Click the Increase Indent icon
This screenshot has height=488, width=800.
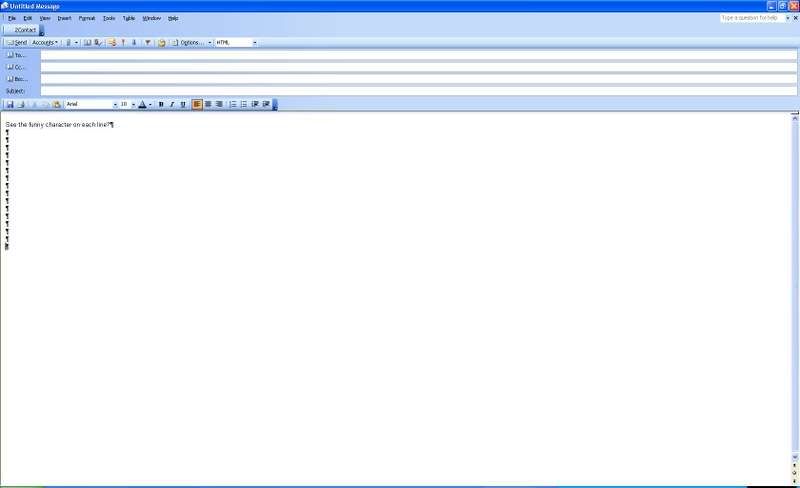coord(266,105)
